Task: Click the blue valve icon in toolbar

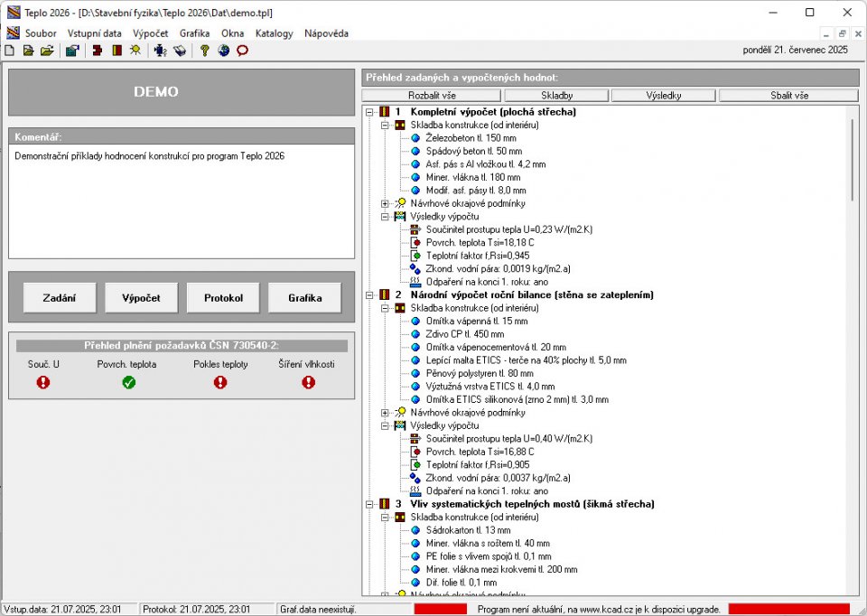Action: [161, 51]
